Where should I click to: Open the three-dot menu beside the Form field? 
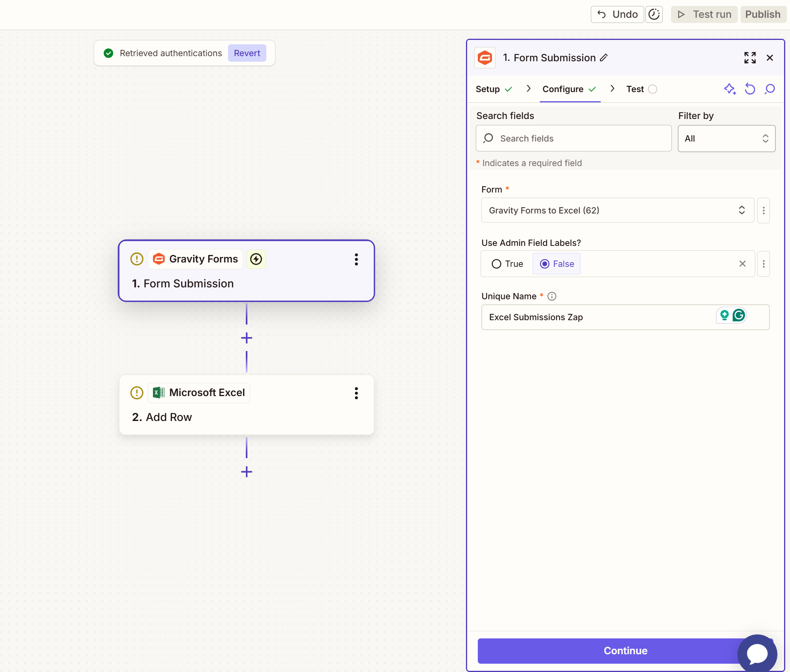(x=764, y=210)
